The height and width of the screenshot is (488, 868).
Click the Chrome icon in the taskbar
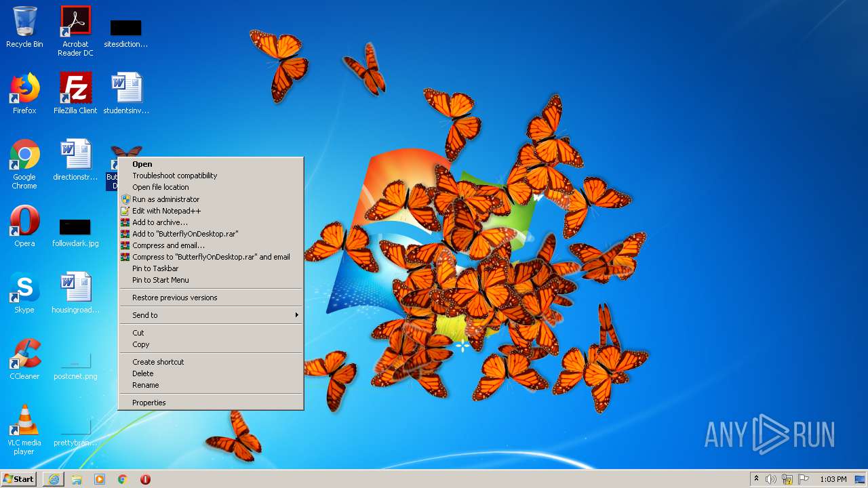[123, 479]
